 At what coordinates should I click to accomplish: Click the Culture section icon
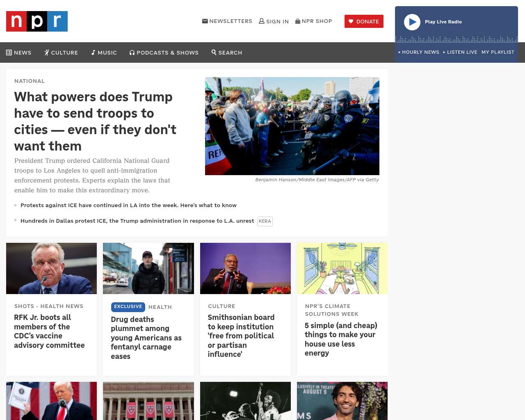coord(47,52)
